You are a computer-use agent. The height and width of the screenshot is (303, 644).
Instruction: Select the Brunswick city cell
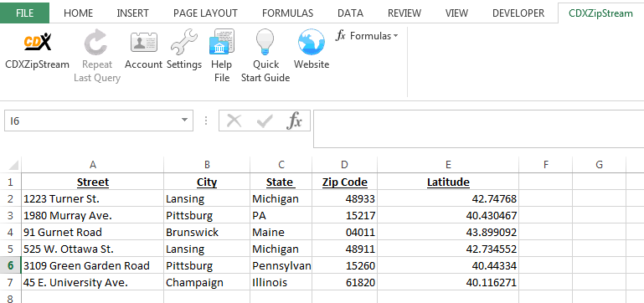pyautogui.click(x=207, y=233)
